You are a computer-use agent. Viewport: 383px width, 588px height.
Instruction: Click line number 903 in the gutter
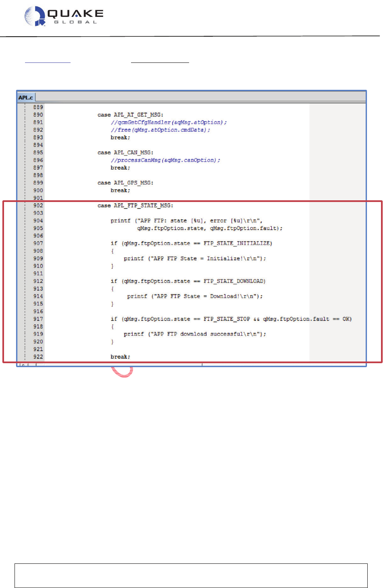click(38, 213)
